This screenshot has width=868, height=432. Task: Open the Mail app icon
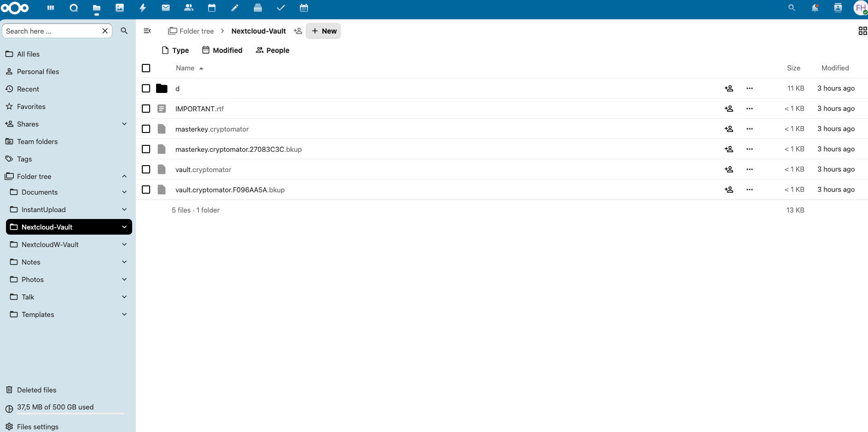(166, 8)
